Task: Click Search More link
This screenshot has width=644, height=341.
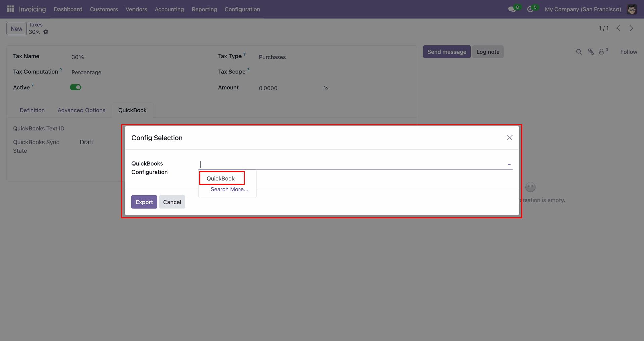Action: [229, 189]
